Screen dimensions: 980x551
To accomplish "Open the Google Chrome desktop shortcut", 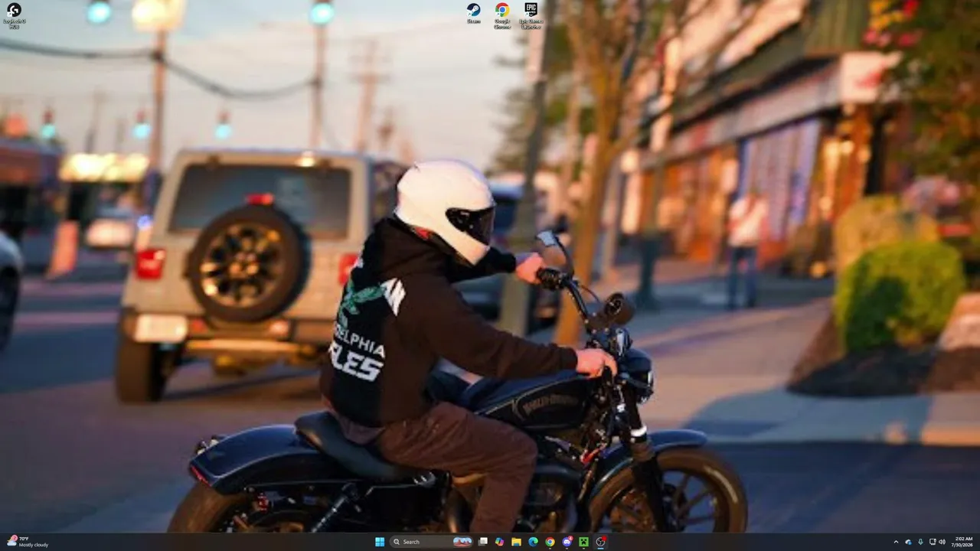I will [x=502, y=15].
